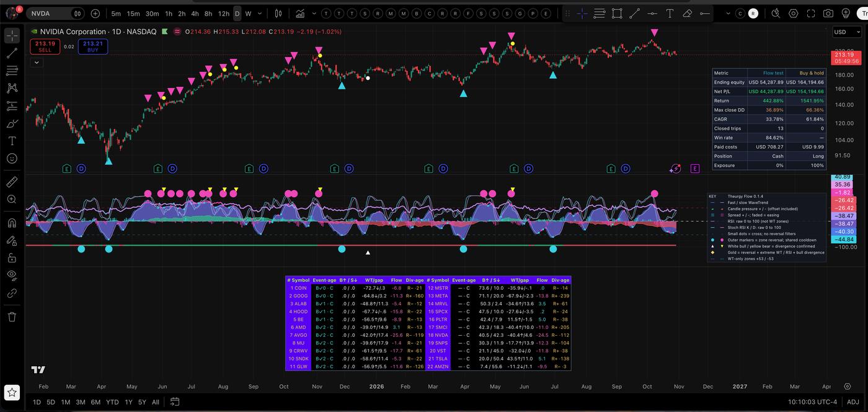Image resolution: width=868 pixels, height=412 pixels.
Task: Click the SELL 213.19 button
Action: (x=45, y=47)
